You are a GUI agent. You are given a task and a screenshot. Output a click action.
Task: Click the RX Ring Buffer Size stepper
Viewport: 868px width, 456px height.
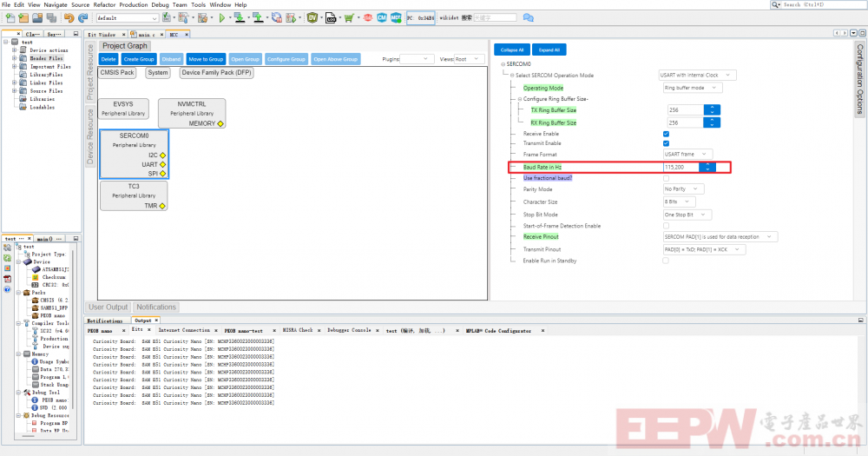(x=712, y=122)
